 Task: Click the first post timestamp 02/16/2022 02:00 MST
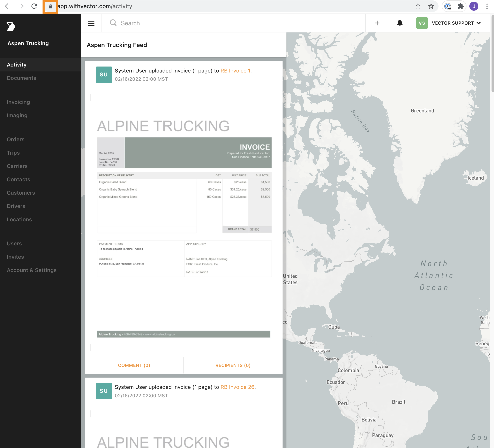[141, 79]
